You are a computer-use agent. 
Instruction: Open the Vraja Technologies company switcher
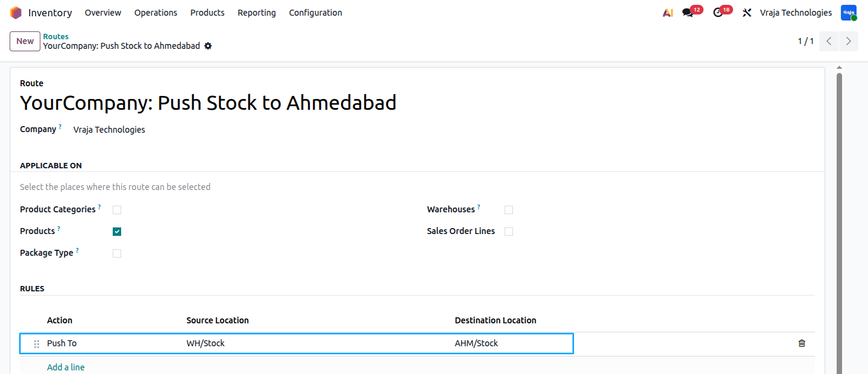(796, 13)
